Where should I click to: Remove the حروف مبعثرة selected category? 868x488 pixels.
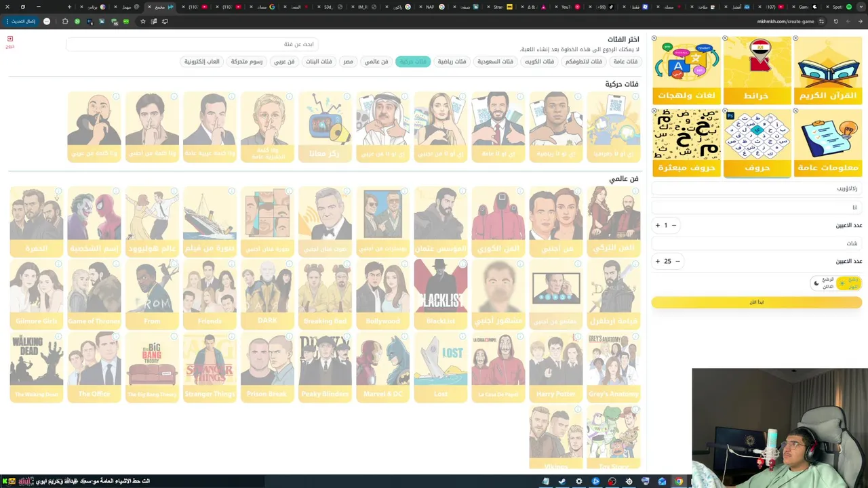click(654, 110)
